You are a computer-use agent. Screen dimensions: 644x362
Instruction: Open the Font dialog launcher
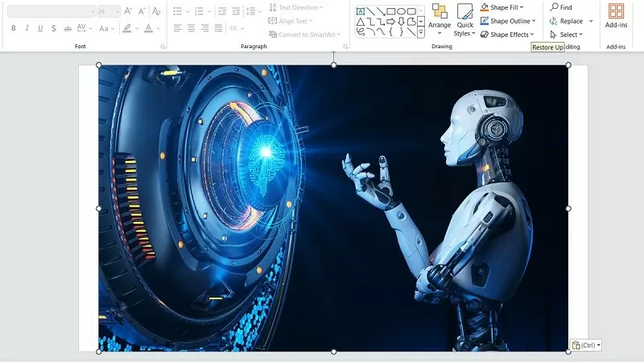point(163,47)
